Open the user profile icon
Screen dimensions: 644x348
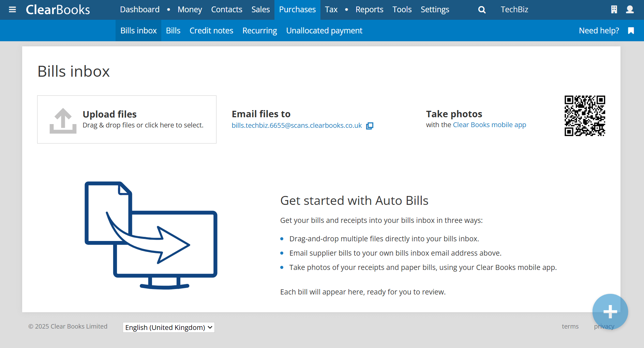pyautogui.click(x=630, y=10)
